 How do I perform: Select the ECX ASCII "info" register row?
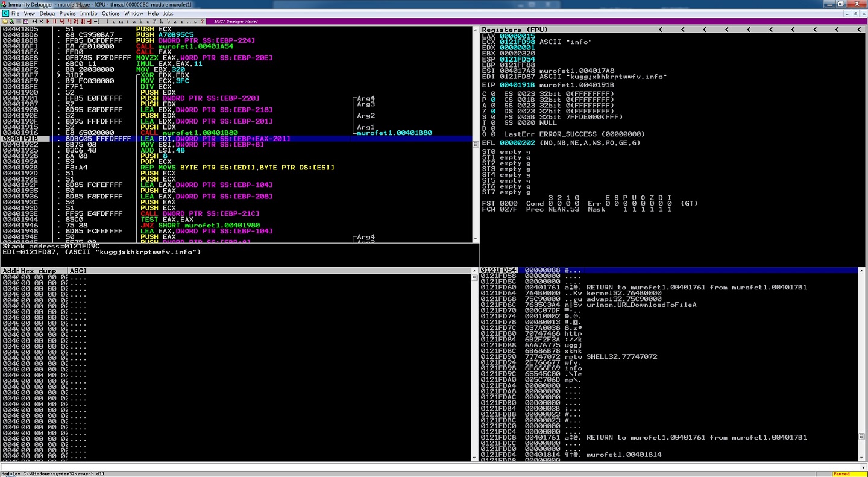(536, 42)
